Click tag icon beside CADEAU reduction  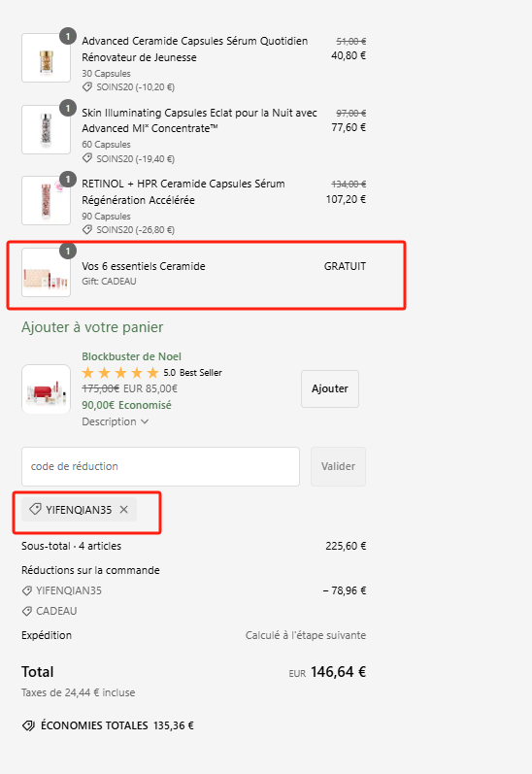27,611
